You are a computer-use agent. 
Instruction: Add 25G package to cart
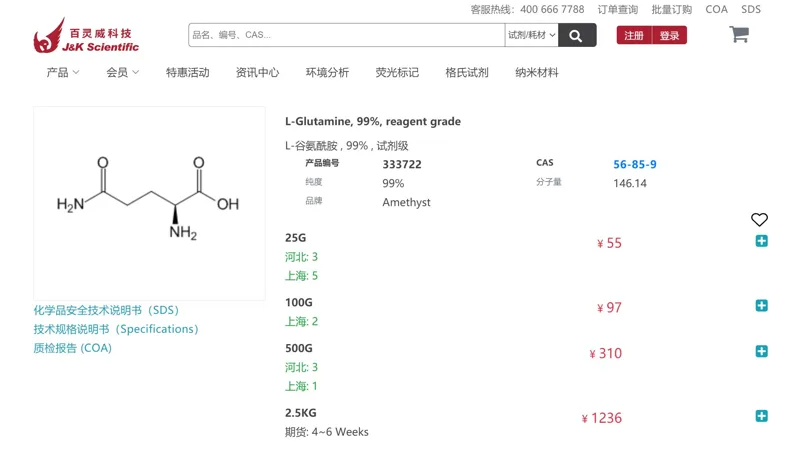[761, 241]
